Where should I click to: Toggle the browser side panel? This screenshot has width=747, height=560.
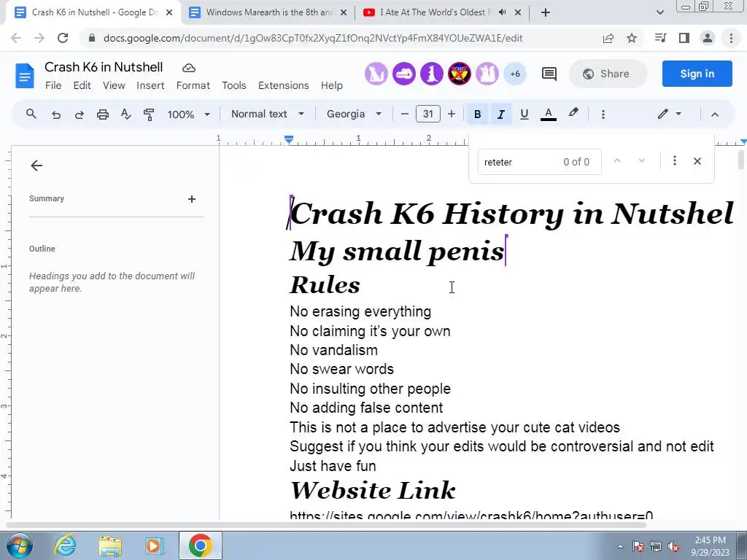684,38
